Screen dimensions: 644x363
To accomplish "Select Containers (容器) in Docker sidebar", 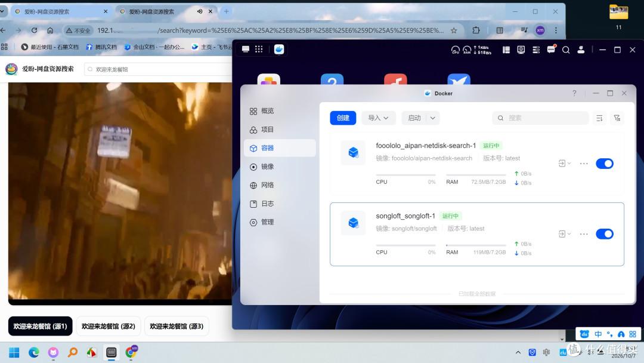I will (280, 148).
